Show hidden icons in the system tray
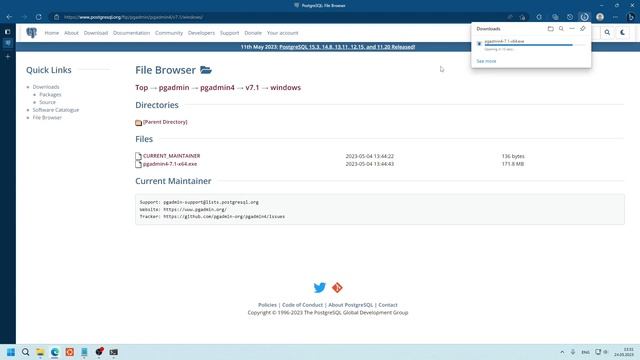Viewport: 640px width, 360px height. 562,352
